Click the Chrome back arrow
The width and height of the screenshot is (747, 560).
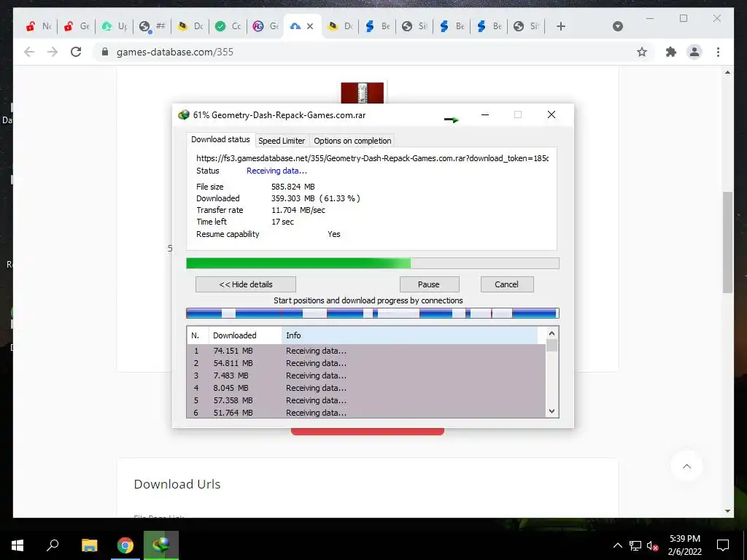coord(29,52)
